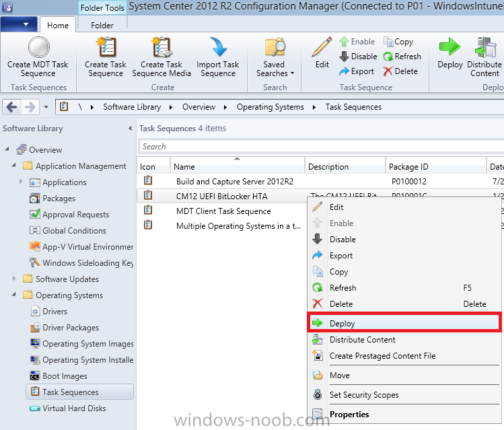The image size is (504, 430).
Task: Click the ribbon Edit pencil icon
Action: pyautogui.click(x=322, y=48)
